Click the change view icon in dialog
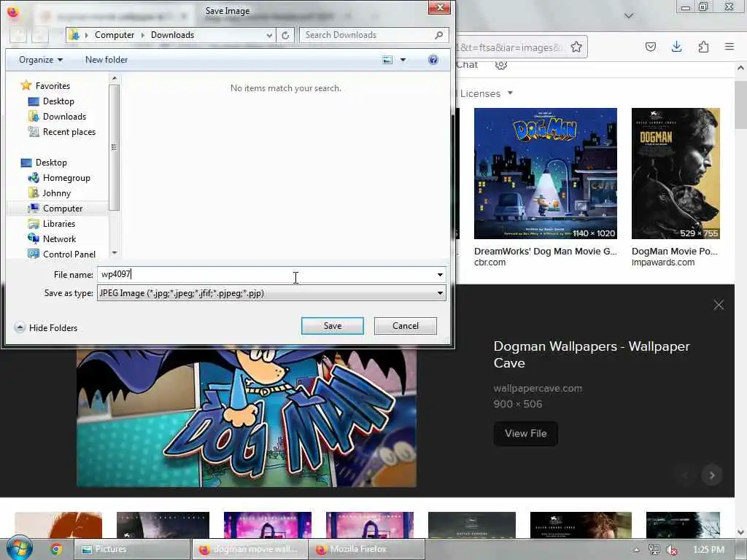Image resolution: width=747 pixels, height=560 pixels. 387,60
